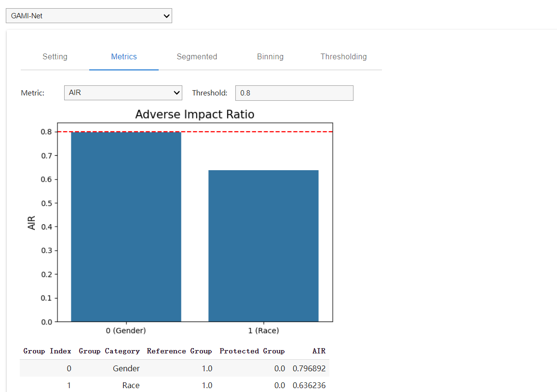
Task: Click the Protected Group column header
Action: tap(252, 351)
